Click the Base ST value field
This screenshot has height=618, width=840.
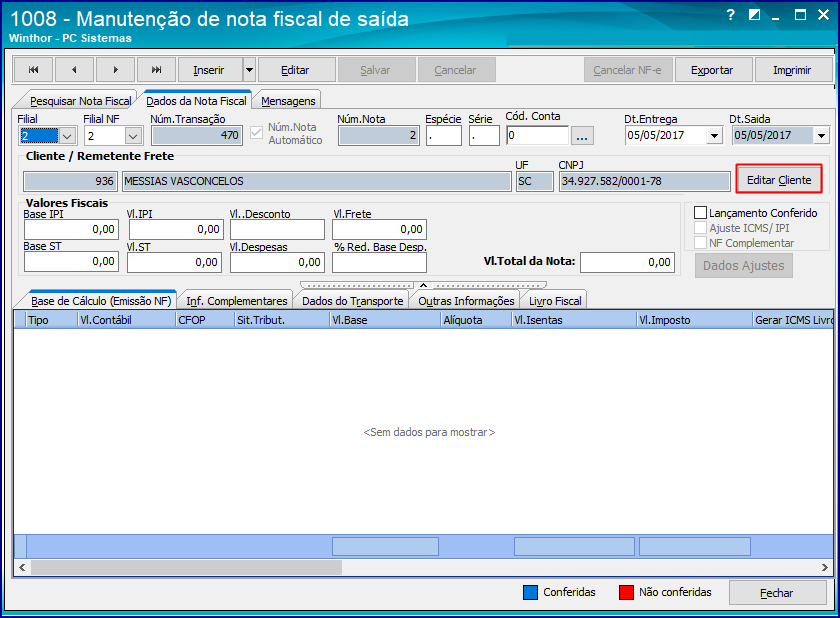click(x=71, y=262)
